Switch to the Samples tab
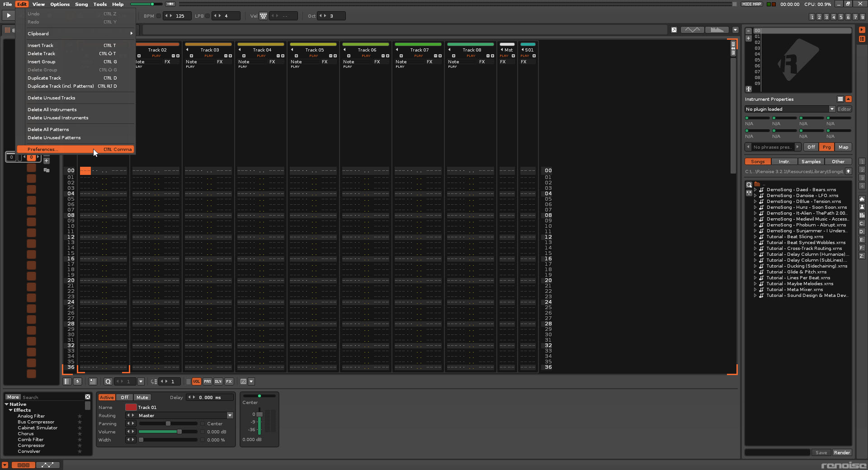The width and height of the screenshot is (868, 470). tap(811, 161)
